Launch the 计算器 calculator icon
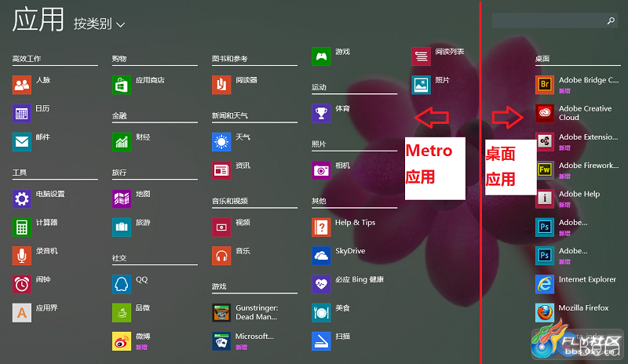Screen dimensions: 628x364 click(x=22, y=227)
